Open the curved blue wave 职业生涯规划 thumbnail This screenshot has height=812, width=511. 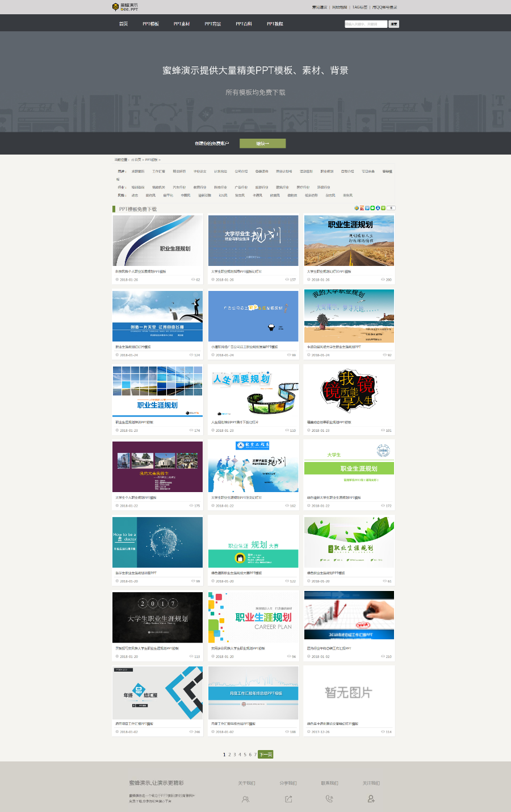[158, 240]
